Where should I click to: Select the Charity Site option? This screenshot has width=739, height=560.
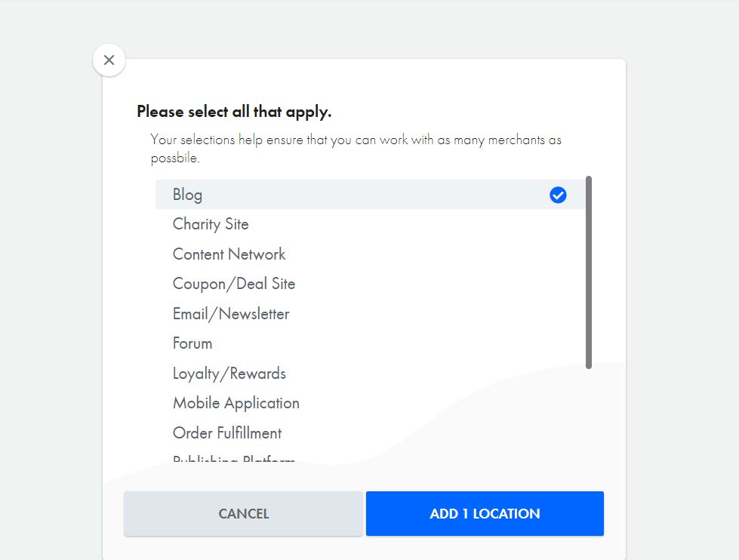tap(211, 224)
